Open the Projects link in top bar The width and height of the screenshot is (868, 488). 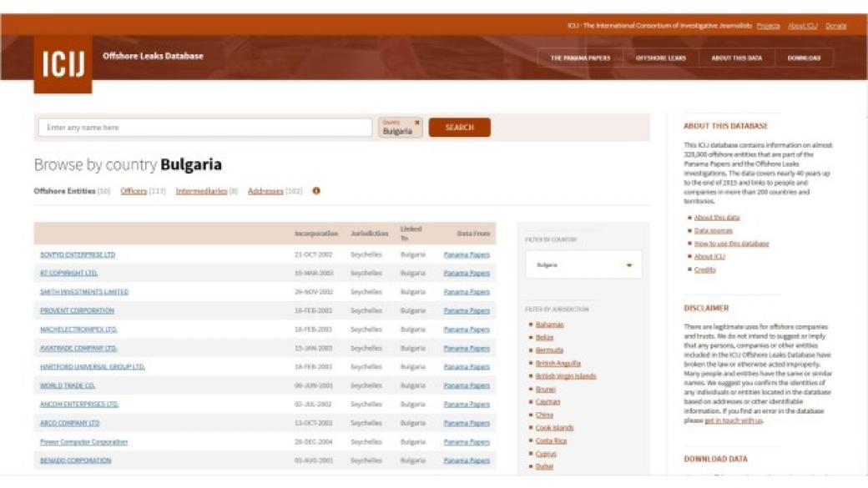768,26
